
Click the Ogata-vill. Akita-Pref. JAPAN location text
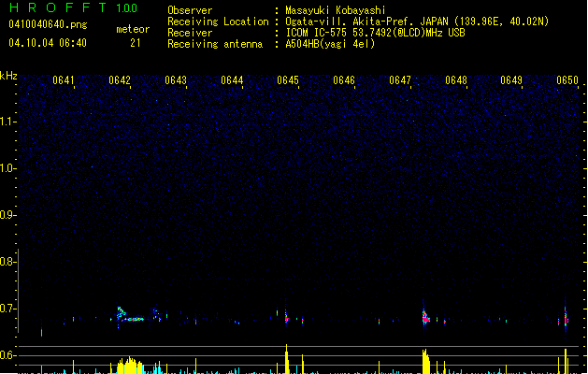[417, 22]
